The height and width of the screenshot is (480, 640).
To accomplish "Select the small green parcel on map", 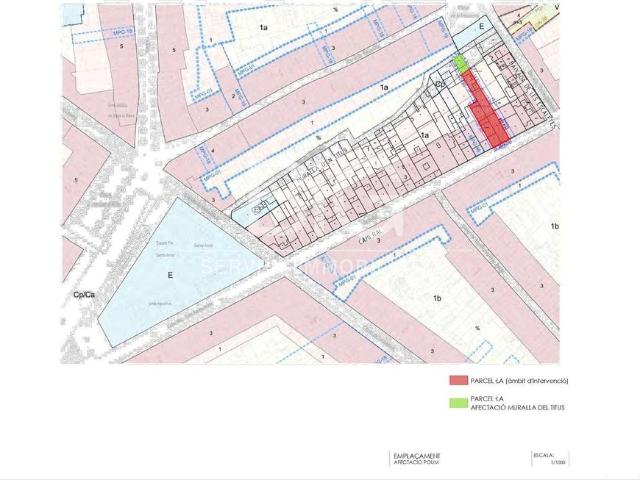I will (x=460, y=63).
